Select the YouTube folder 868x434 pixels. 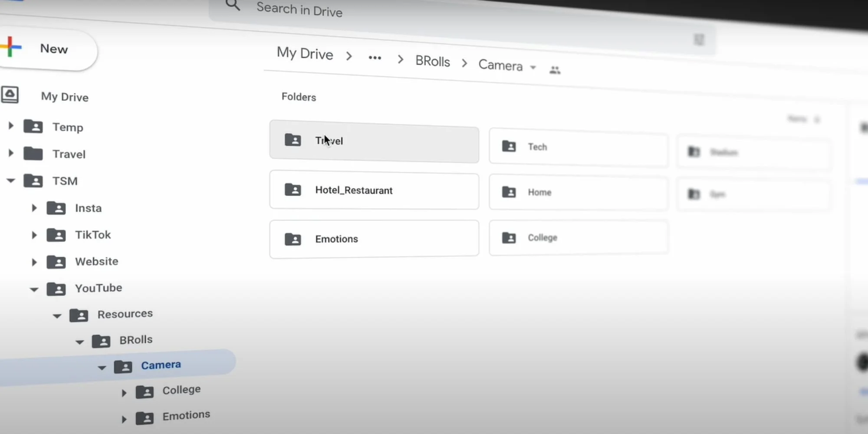99,288
